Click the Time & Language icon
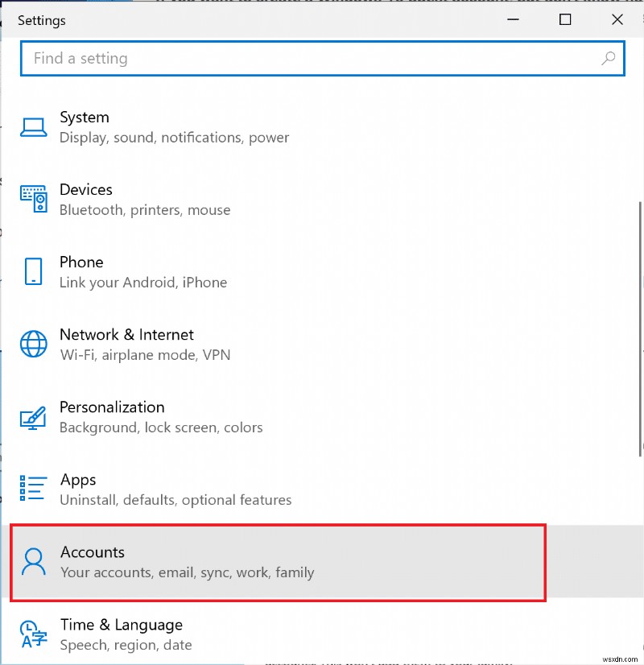Image resolution: width=644 pixels, height=665 pixels. (x=33, y=634)
